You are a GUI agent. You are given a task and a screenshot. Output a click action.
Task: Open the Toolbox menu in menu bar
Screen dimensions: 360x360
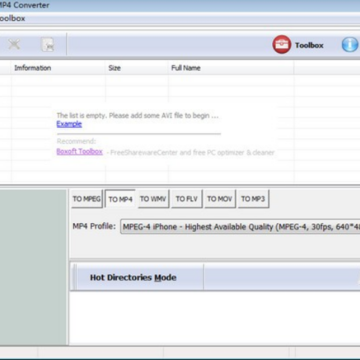pyautogui.click(x=12, y=18)
